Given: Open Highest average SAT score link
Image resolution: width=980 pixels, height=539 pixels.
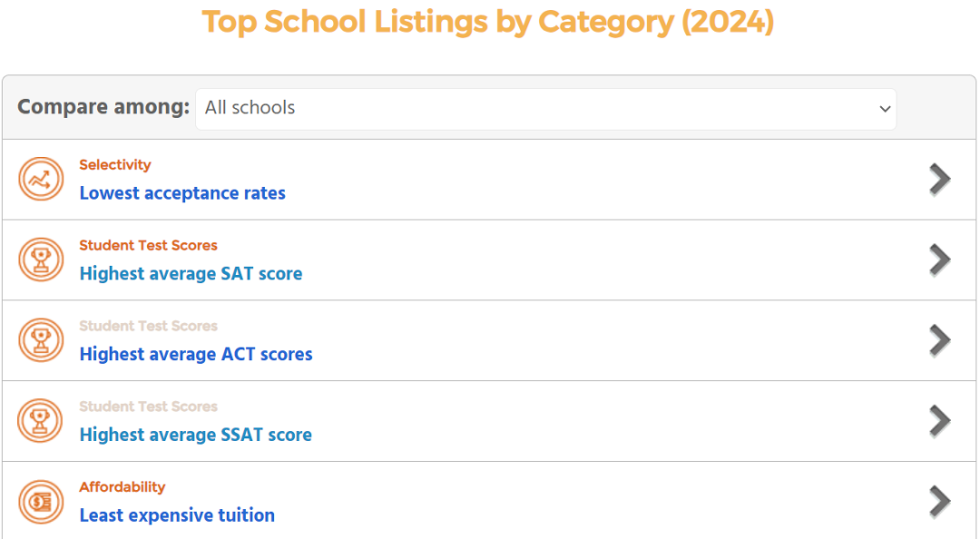Looking at the screenshot, I should pyautogui.click(x=191, y=274).
